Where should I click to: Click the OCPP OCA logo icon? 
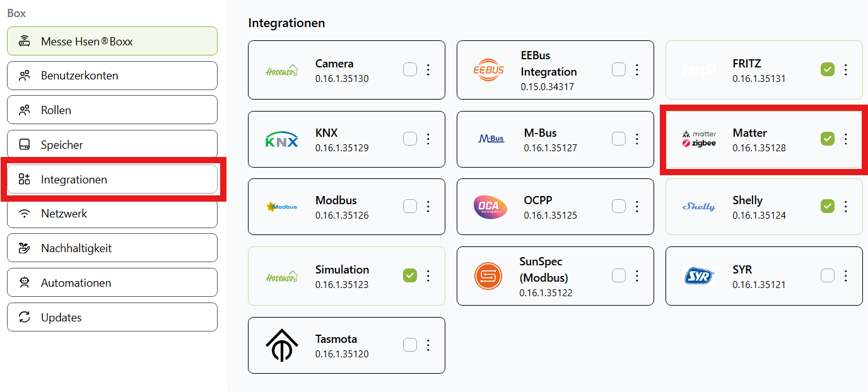[x=490, y=207]
